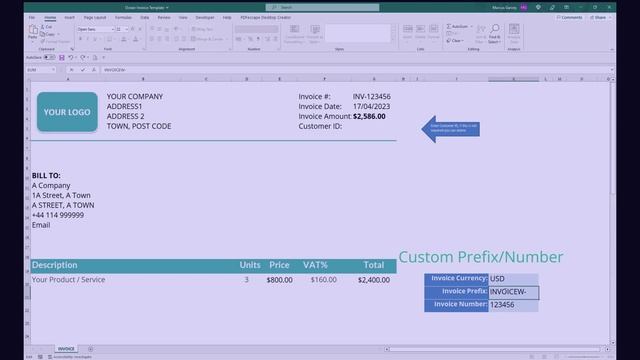
Task: Open the Font name dropdown
Action: point(113,29)
